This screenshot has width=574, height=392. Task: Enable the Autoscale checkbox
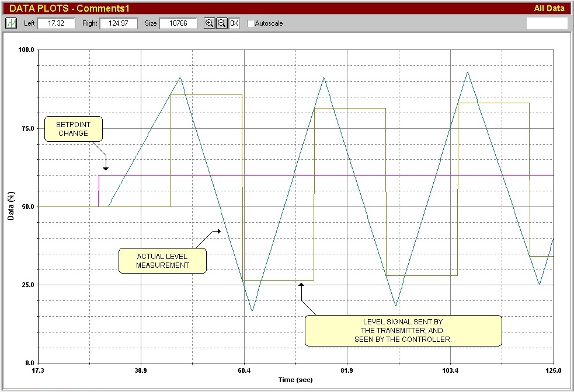251,23
